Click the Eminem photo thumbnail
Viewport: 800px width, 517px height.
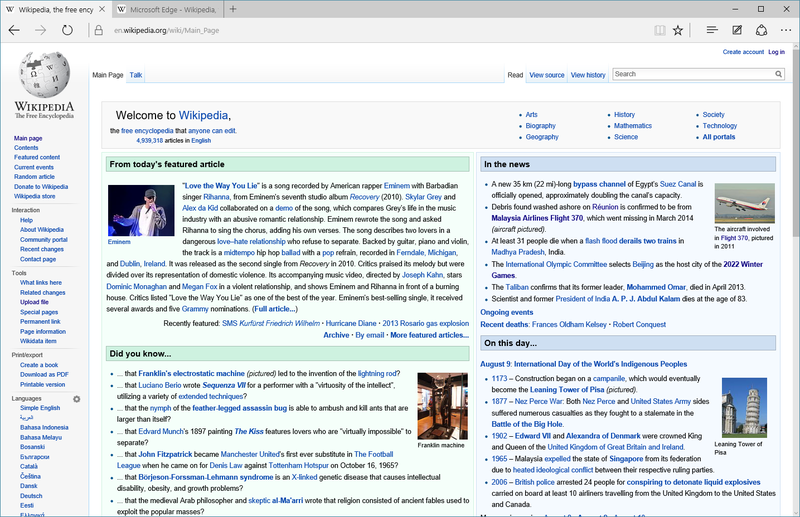141,210
